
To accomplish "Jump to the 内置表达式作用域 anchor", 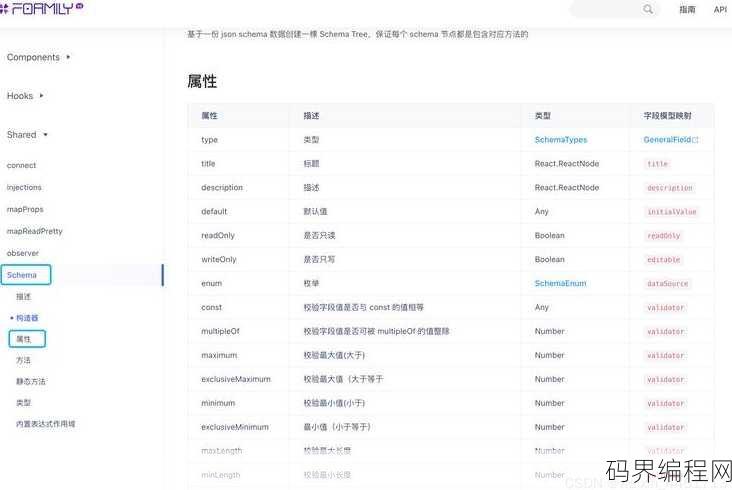I will (x=45, y=424).
